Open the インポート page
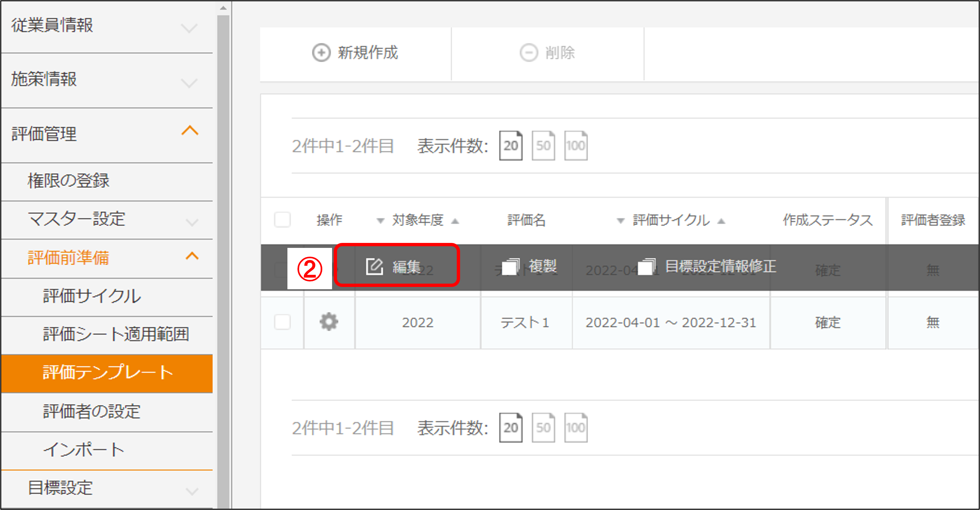The image size is (980, 510). [x=84, y=449]
